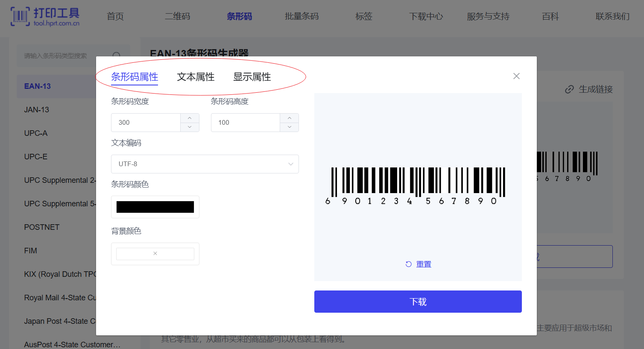This screenshot has height=349, width=644.
Task: Open 标签 in top navigation
Action: (364, 17)
